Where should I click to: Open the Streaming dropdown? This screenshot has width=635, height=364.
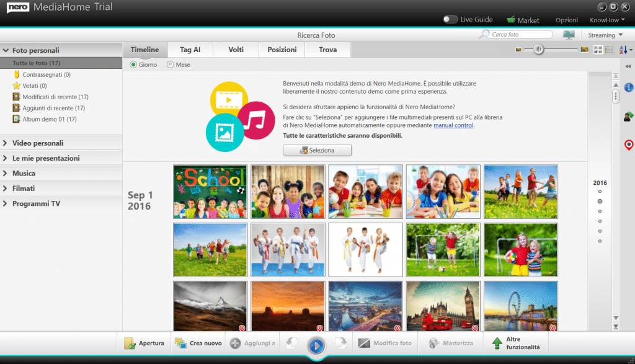(605, 35)
